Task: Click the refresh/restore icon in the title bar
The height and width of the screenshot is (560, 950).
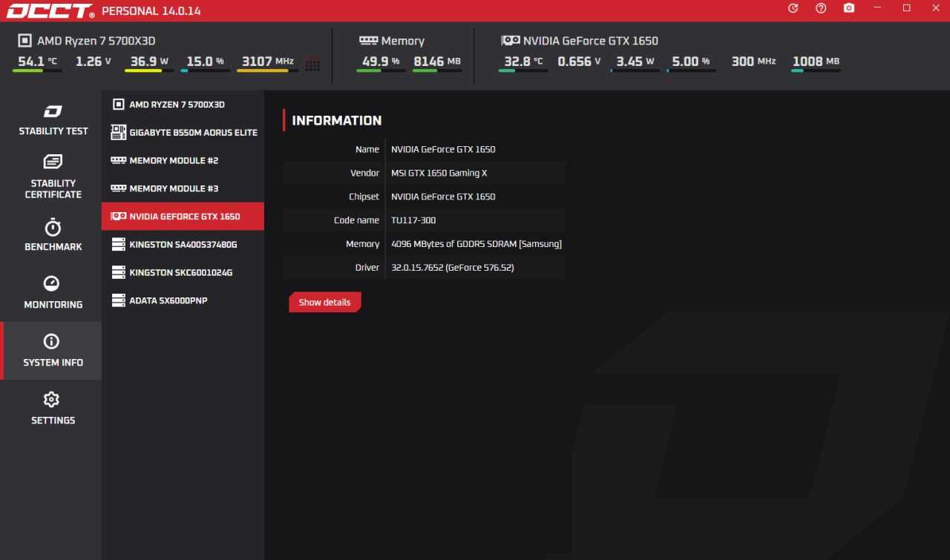Action: 793,8
